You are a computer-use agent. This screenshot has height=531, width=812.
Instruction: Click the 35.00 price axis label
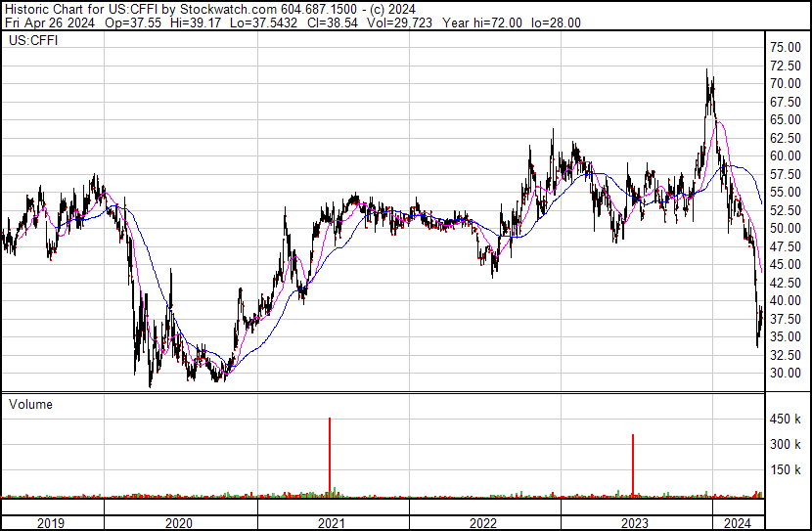pyautogui.click(x=786, y=337)
